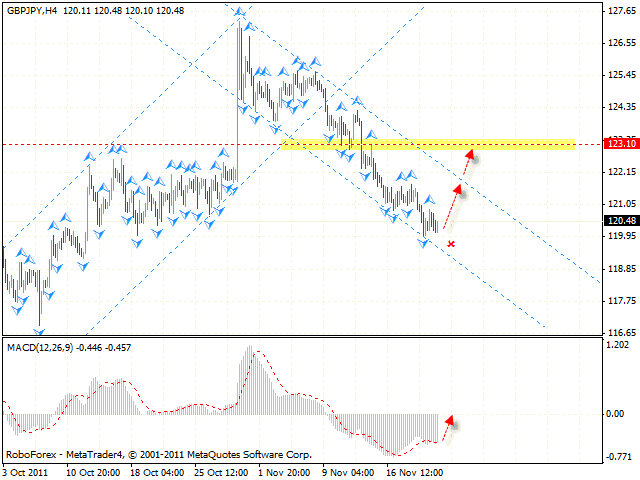Select the red arrow in the MACD panel

(450, 420)
